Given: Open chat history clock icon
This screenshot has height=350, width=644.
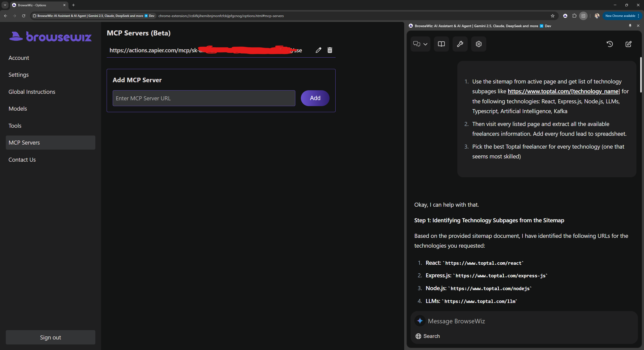Looking at the screenshot, I should [610, 44].
